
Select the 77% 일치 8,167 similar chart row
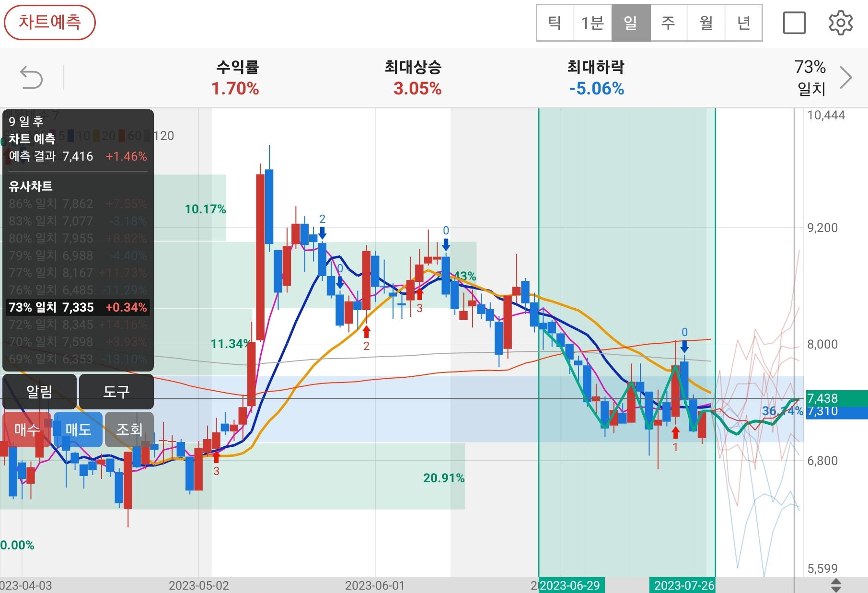point(78,273)
